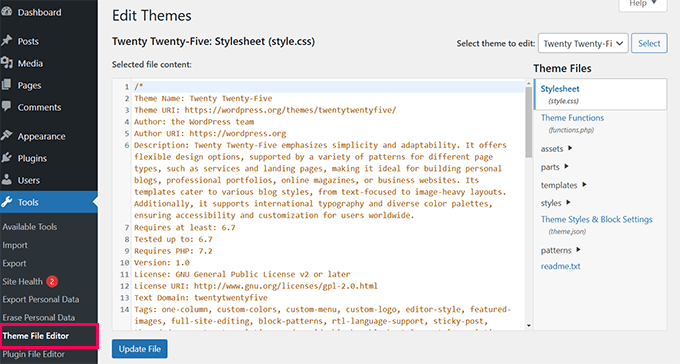Image resolution: width=680 pixels, height=364 pixels.
Task: Click the Plugins plug icon
Action: (7, 158)
